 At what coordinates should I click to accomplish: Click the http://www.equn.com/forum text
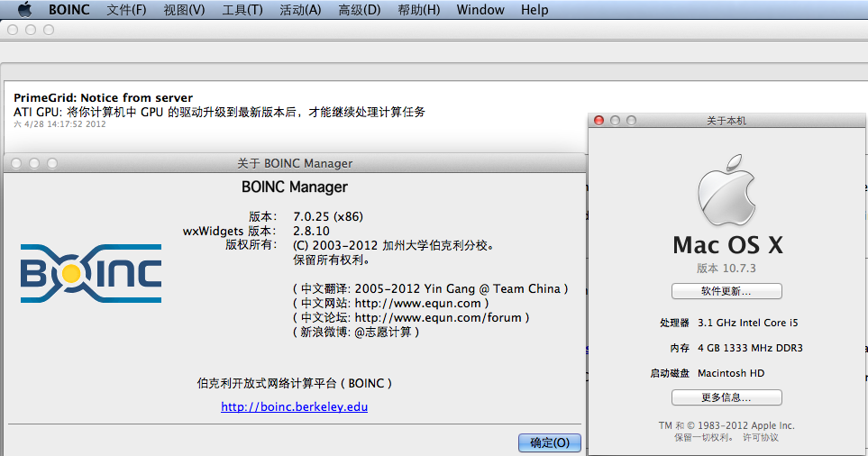click(438, 317)
